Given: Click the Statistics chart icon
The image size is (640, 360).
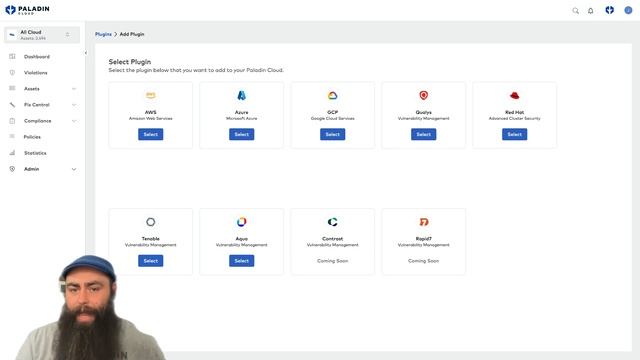Looking at the screenshot, I should point(12,153).
